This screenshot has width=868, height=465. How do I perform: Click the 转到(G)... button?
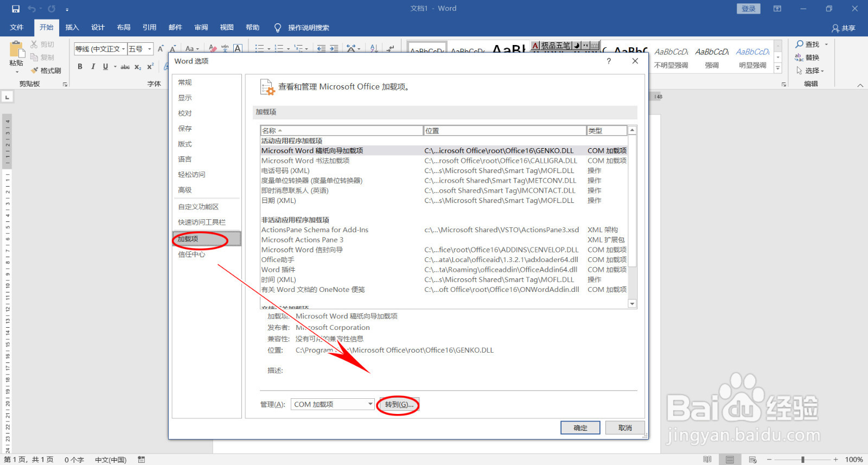click(x=399, y=404)
